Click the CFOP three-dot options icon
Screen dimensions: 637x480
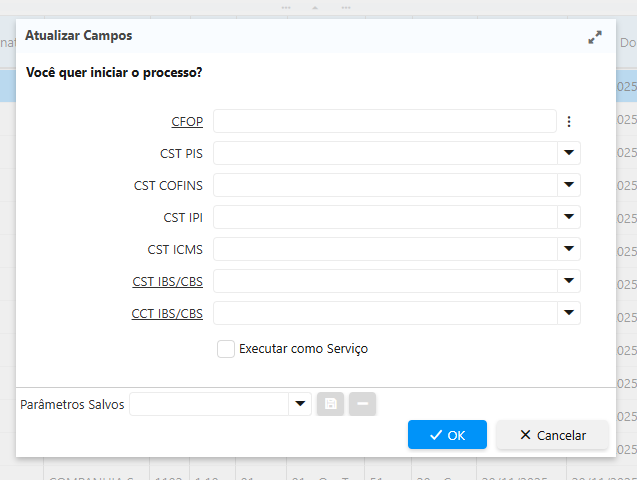pos(568,122)
